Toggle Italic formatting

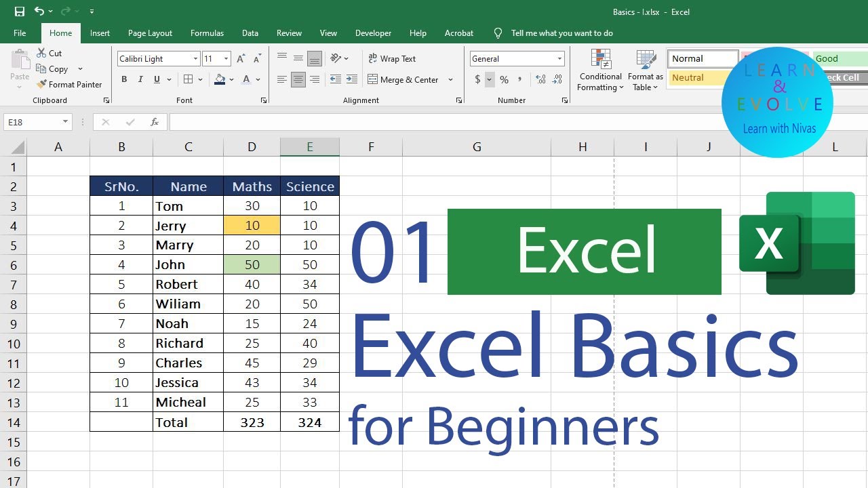point(140,79)
